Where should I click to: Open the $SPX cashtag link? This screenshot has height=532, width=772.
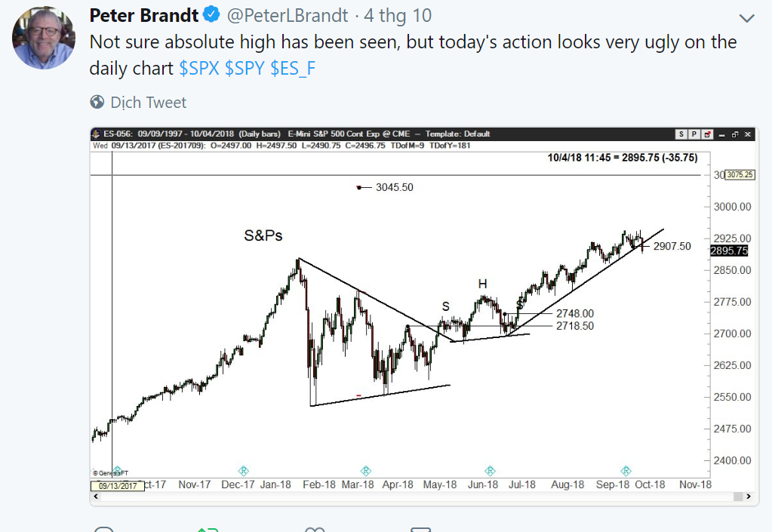[199, 68]
